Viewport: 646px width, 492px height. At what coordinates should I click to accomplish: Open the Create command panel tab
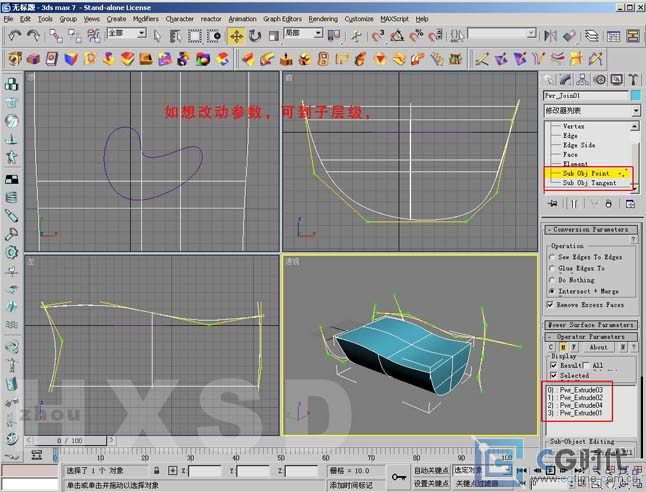click(548, 80)
